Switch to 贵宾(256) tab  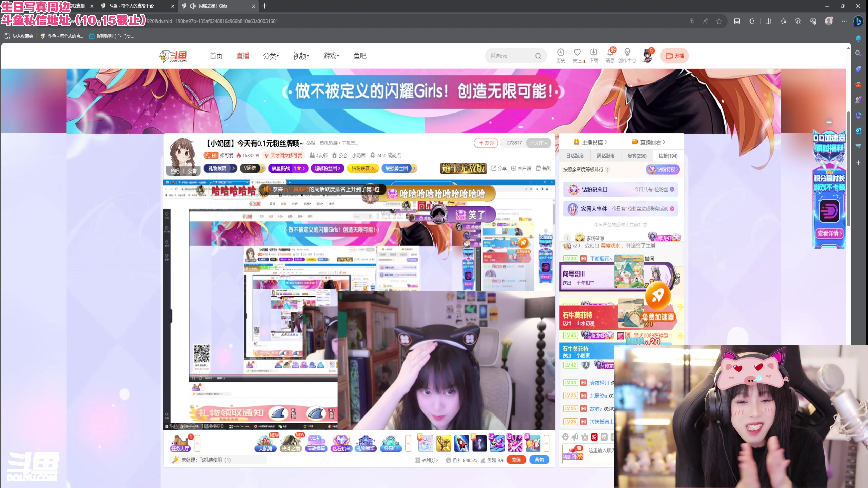pyautogui.click(x=637, y=156)
